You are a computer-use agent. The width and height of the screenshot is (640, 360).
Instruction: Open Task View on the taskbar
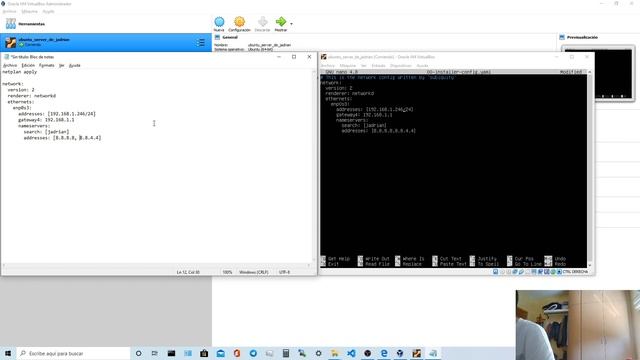point(155,353)
